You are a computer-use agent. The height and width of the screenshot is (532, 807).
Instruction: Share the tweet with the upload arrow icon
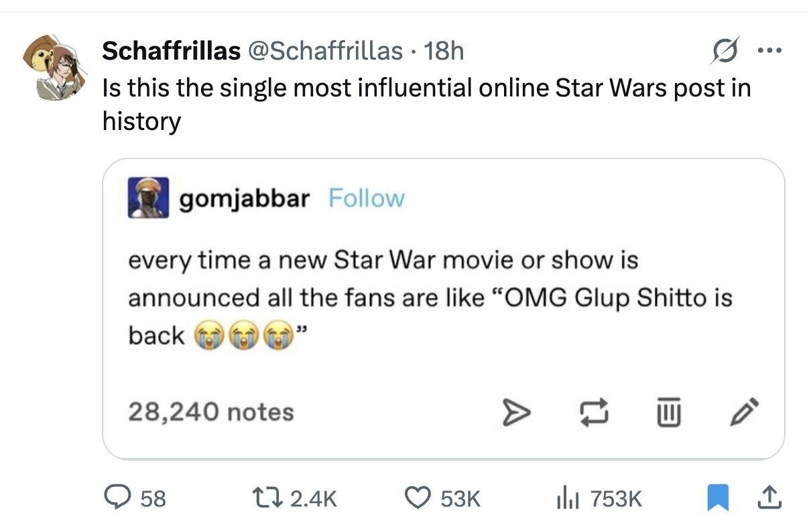click(769, 498)
